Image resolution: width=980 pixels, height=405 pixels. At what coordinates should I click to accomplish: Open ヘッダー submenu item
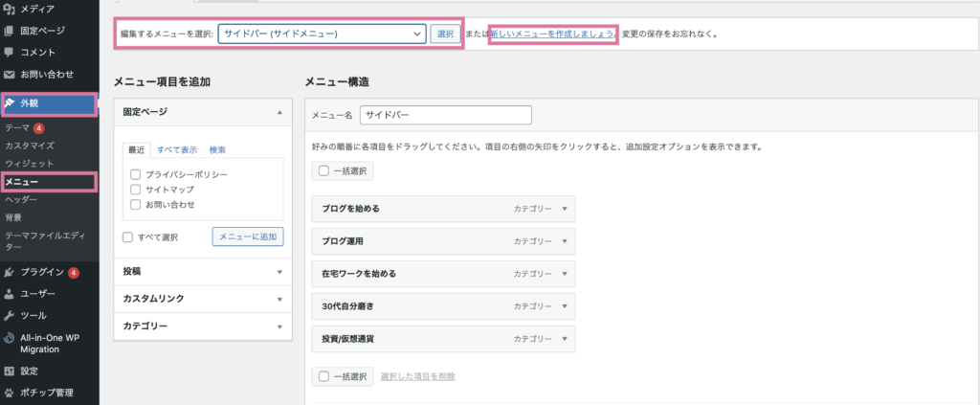pos(21,200)
